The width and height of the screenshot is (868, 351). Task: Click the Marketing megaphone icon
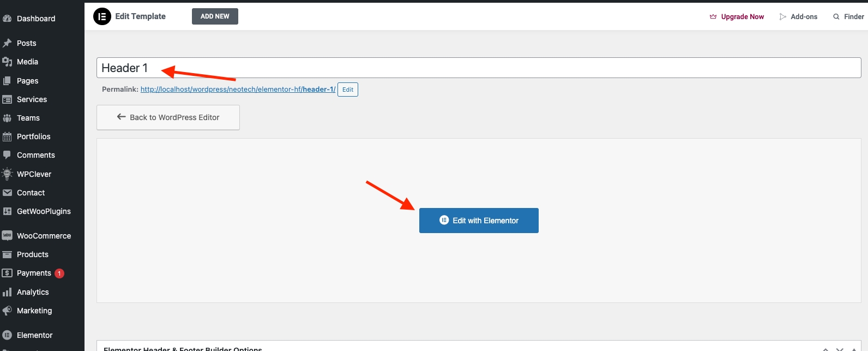(x=7, y=311)
